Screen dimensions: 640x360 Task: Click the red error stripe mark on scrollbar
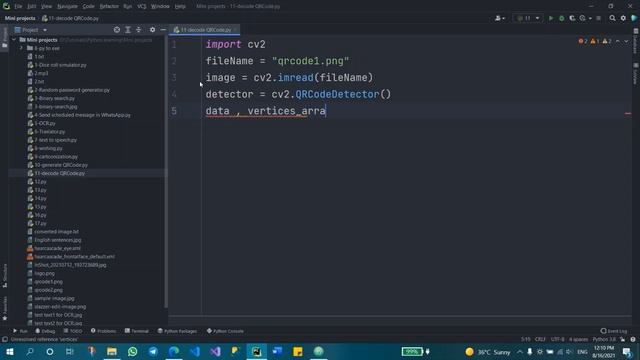(628, 113)
